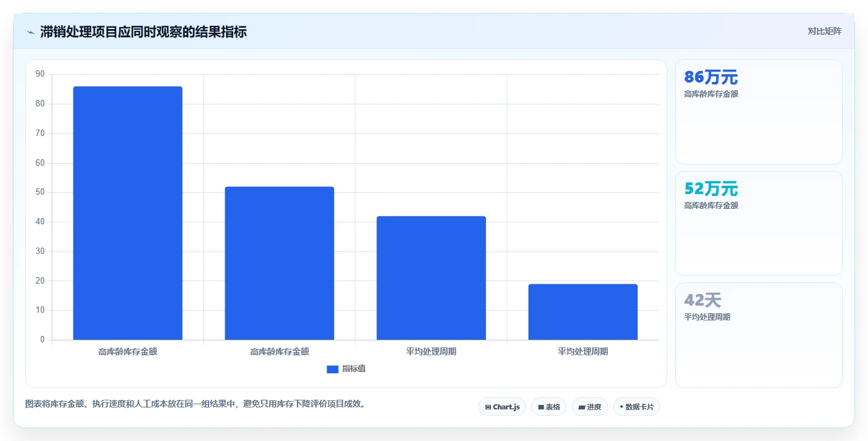Click the x-axis label under the 42 bar

point(431,351)
